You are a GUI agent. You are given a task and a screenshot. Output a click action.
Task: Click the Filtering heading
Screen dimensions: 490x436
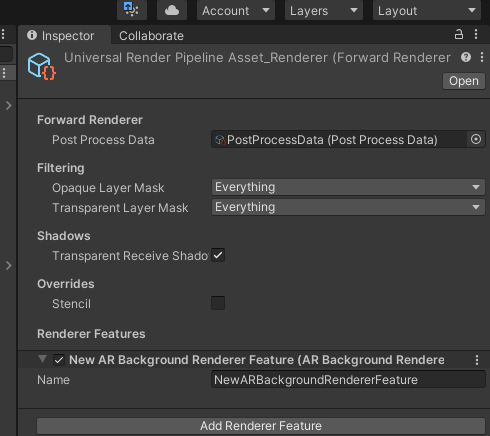[x=61, y=168]
